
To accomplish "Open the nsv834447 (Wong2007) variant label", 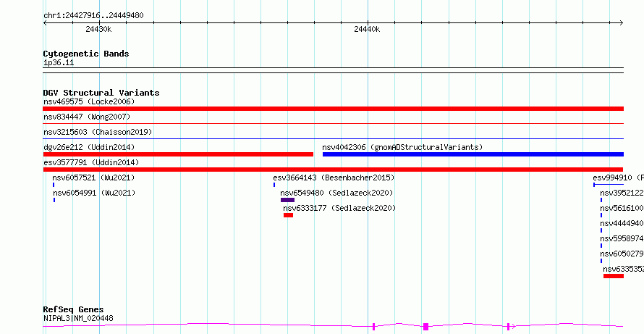I will (87, 117).
